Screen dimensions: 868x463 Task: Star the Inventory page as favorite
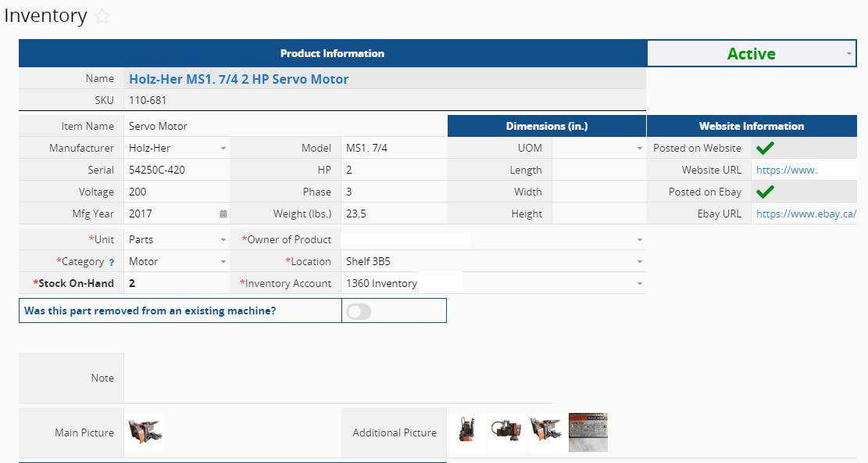(102, 16)
